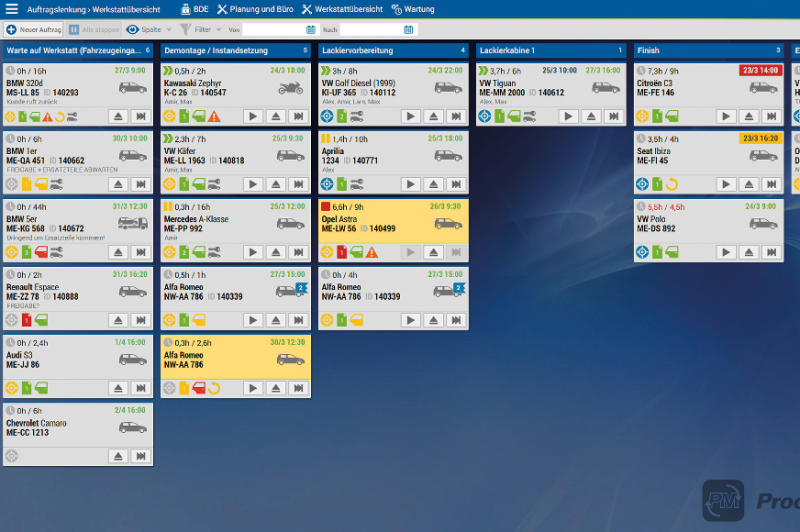Viewport: 800px width, 532px height.
Task: Open the Wartung menu
Action: tap(412, 9)
